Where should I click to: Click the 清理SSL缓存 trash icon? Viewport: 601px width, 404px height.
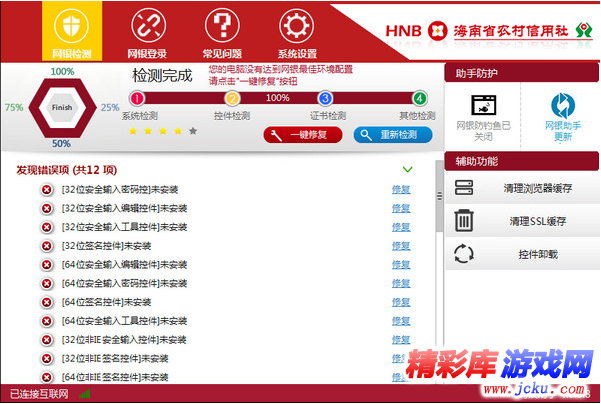point(464,221)
